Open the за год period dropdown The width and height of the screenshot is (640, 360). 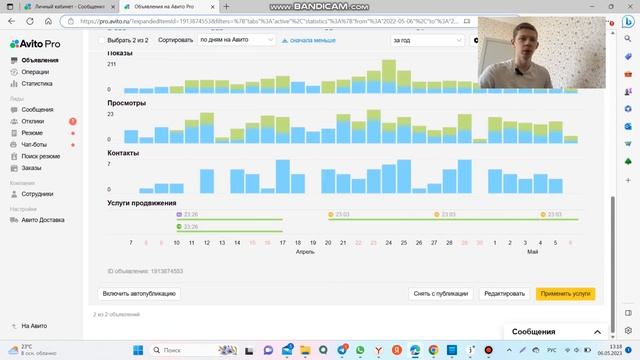(x=427, y=40)
